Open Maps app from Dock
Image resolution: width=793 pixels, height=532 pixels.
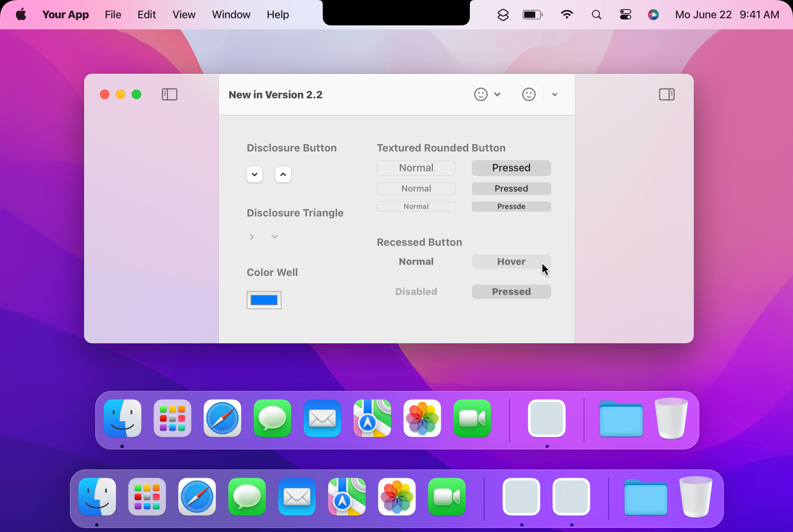[372, 419]
